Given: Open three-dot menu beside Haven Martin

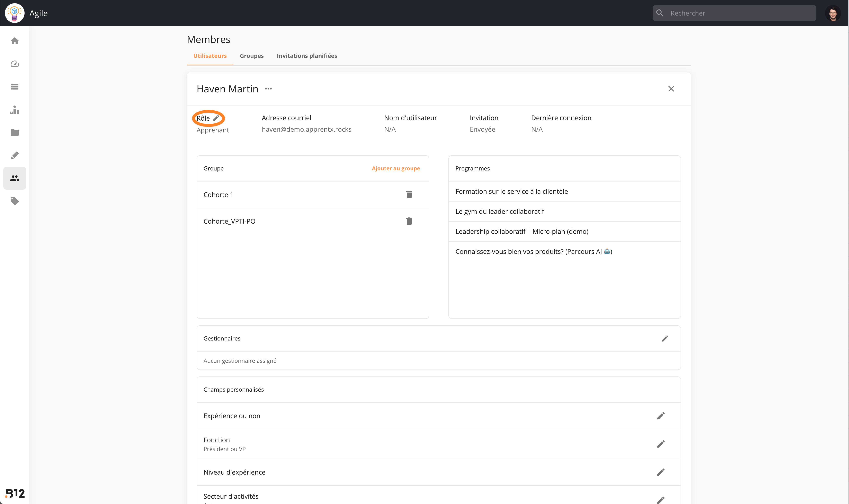Looking at the screenshot, I should (268, 89).
